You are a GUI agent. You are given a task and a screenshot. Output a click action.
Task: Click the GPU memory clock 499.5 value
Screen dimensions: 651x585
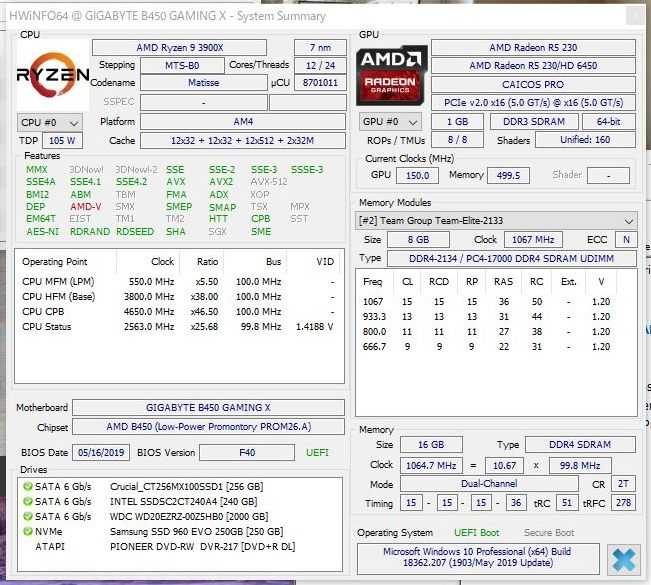pos(509,176)
